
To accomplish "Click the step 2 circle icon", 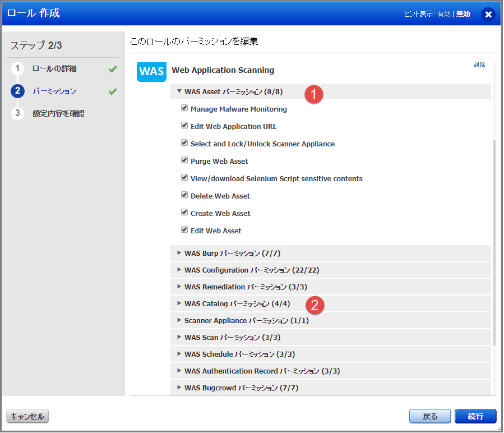I will coord(17,91).
